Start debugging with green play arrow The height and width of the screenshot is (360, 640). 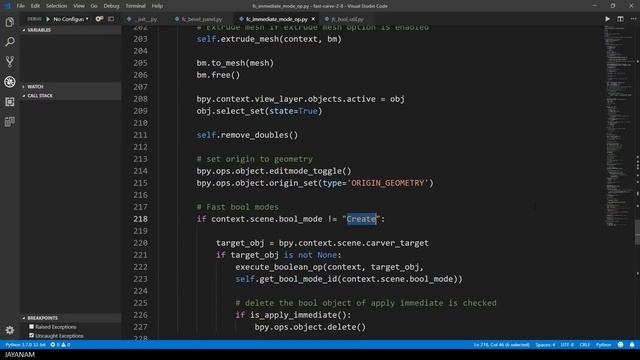48,19
